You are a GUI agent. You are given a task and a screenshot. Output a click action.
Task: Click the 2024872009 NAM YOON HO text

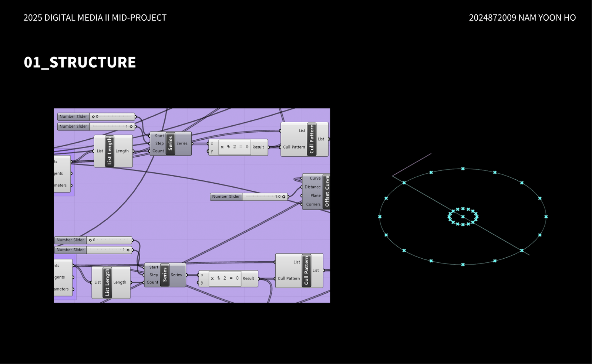[522, 18]
